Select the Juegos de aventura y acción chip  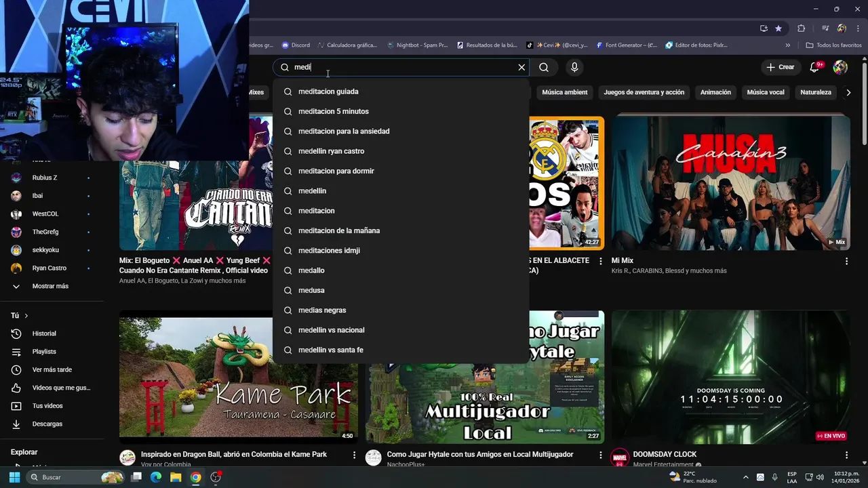[x=644, y=92]
